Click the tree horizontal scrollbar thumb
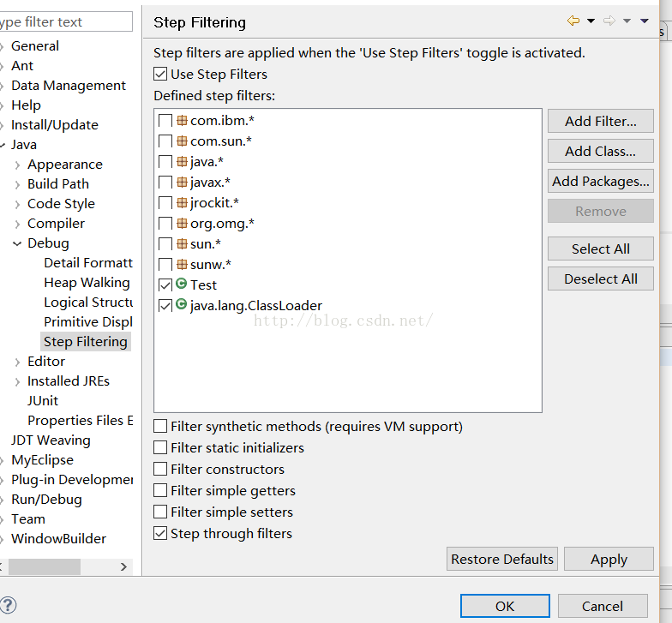 point(45,567)
